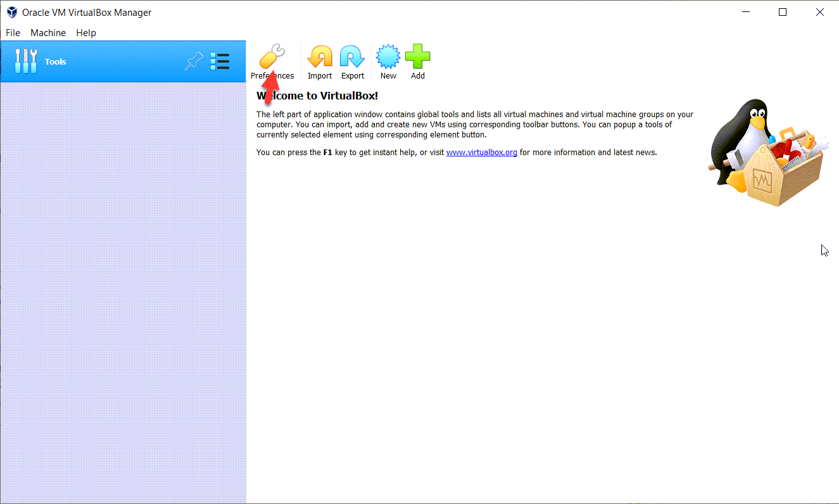Close the VirtualBox Manager window

coord(820,12)
